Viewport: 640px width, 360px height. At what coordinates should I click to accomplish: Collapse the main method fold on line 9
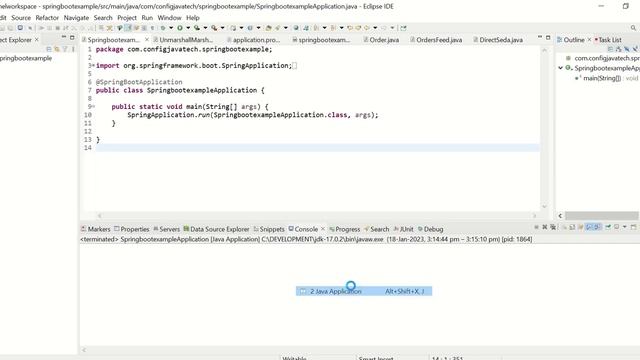(93, 107)
